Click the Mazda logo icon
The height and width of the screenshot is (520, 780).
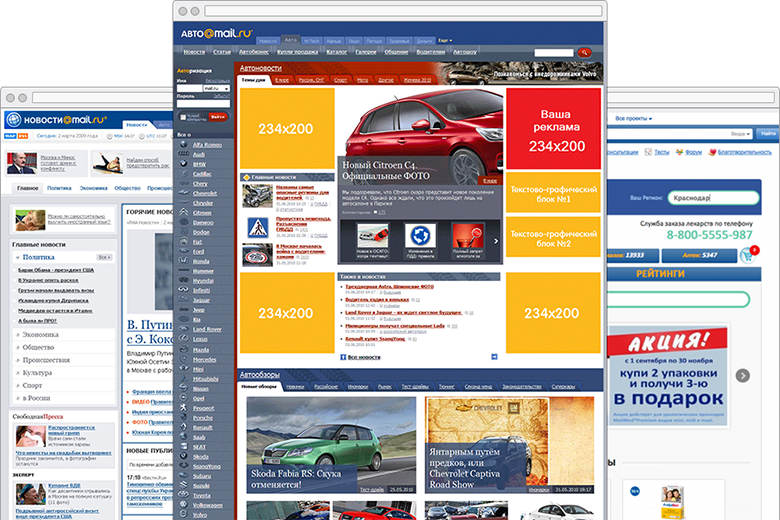point(184,349)
